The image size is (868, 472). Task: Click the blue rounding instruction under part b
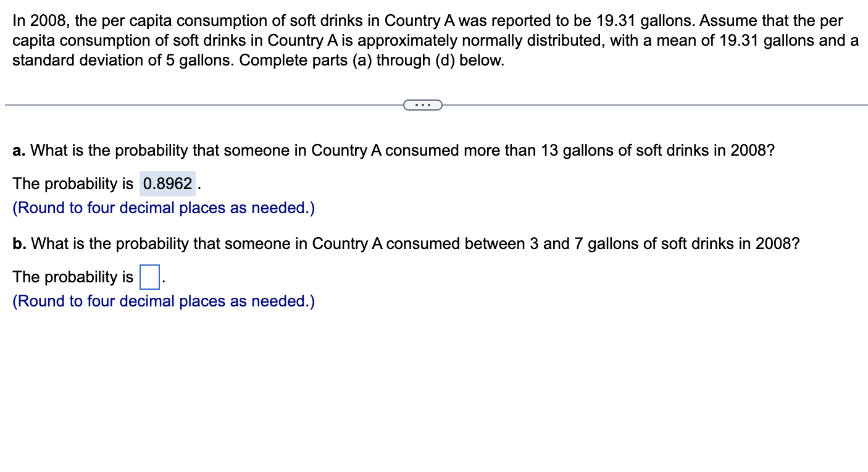[x=163, y=301]
